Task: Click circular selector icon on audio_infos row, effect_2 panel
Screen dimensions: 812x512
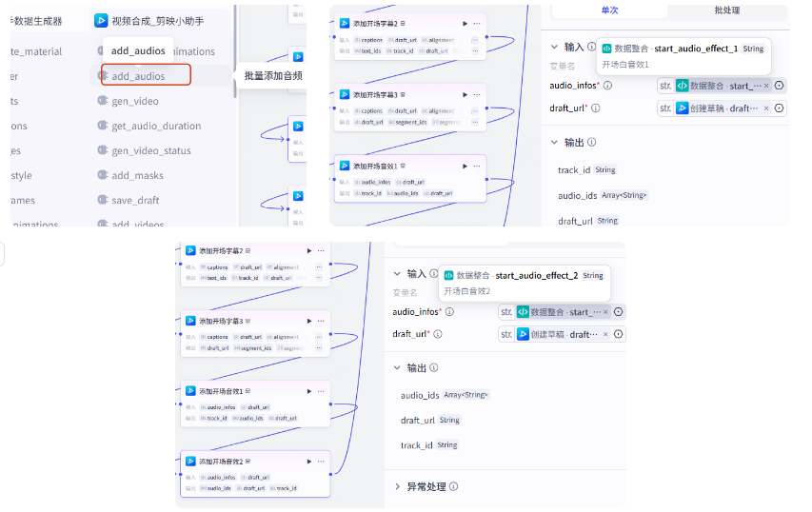Action: (619, 311)
